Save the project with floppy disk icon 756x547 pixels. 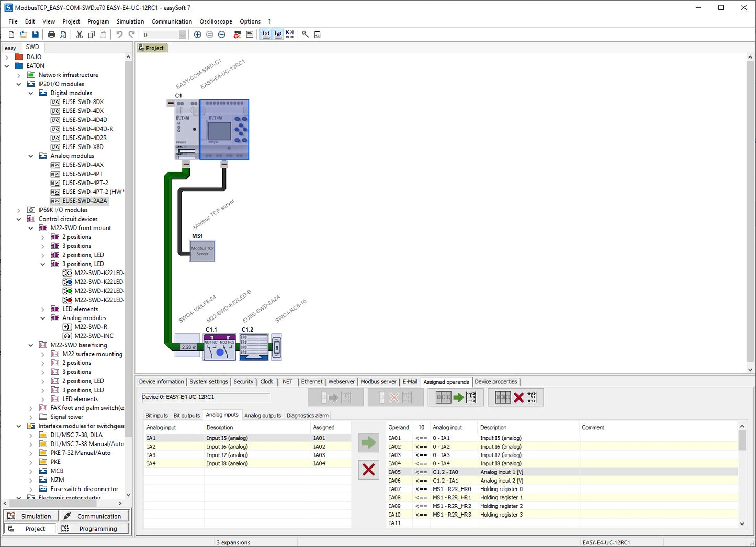pyautogui.click(x=35, y=35)
